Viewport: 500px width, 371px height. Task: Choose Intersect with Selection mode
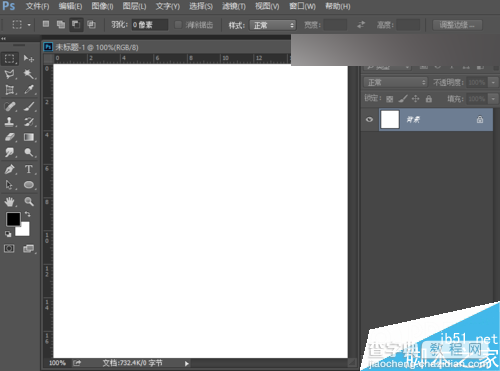[x=91, y=24]
